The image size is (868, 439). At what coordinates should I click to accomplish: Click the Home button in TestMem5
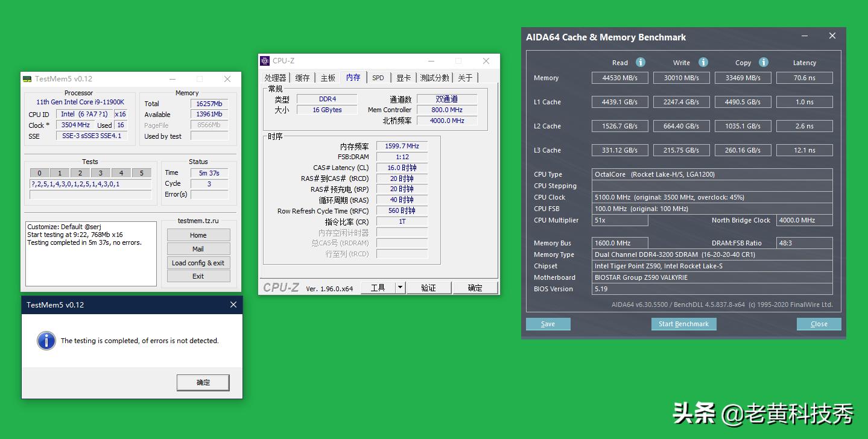point(198,235)
